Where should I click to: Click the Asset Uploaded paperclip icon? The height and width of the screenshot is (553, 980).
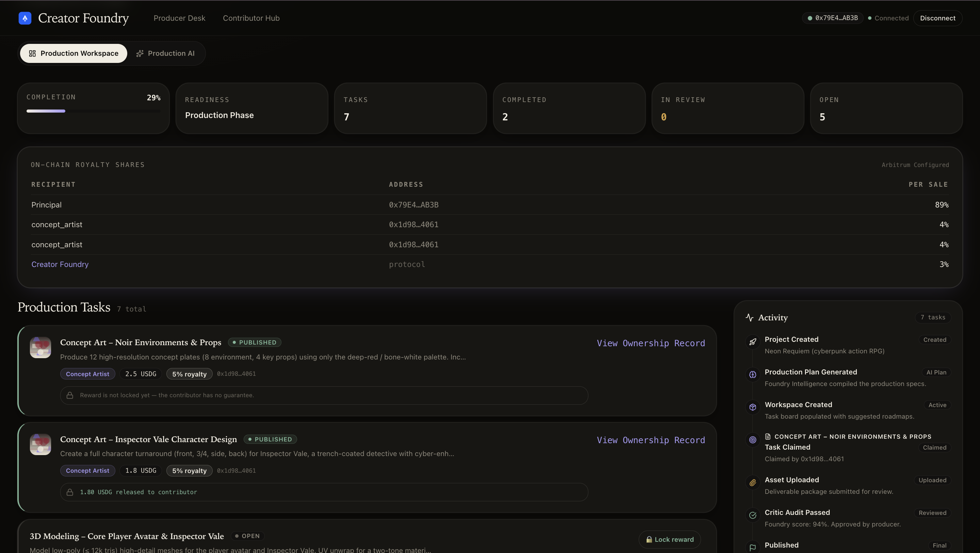[x=752, y=483]
